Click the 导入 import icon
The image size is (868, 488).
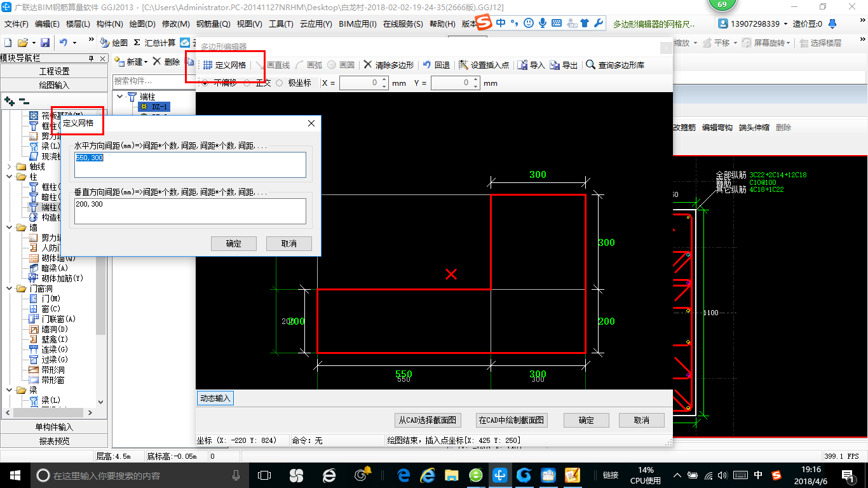[x=522, y=65]
